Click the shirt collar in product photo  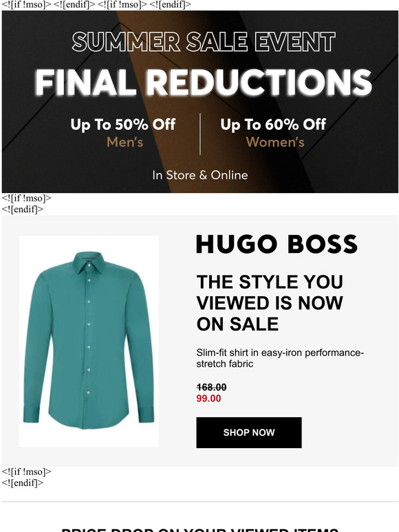point(88,262)
